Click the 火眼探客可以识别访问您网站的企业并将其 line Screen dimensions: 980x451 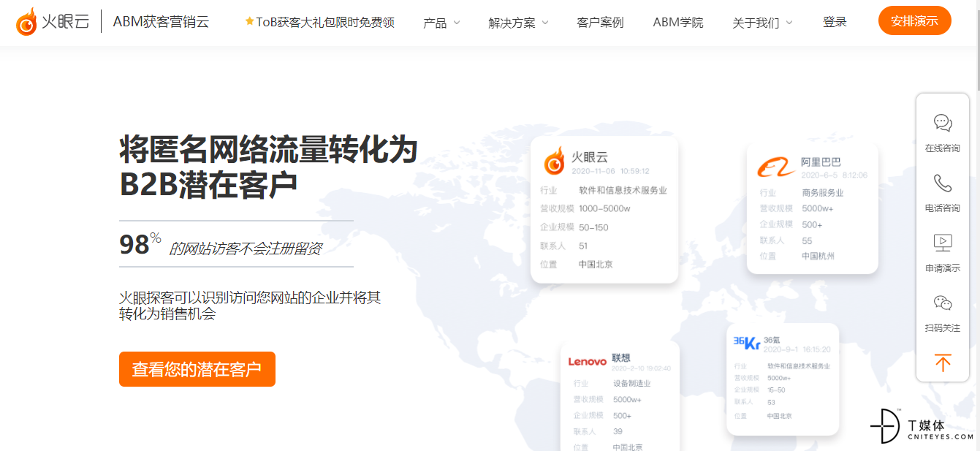click(250, 297)
